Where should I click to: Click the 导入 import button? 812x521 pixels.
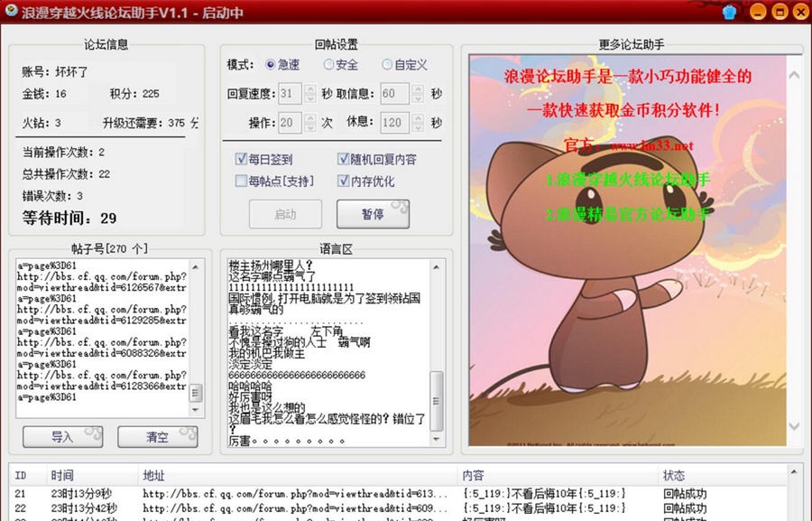point(62,436)
